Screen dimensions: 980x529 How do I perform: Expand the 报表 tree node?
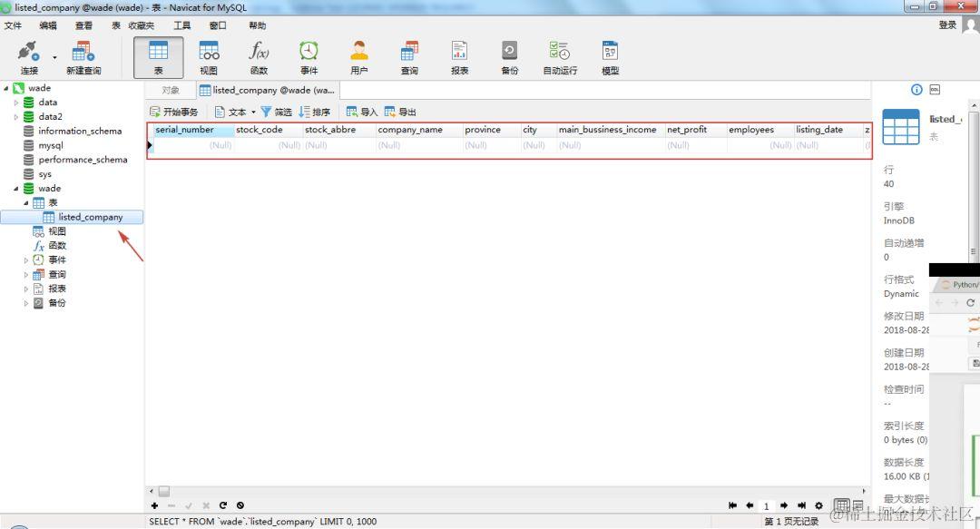click(x=26, y=289)
